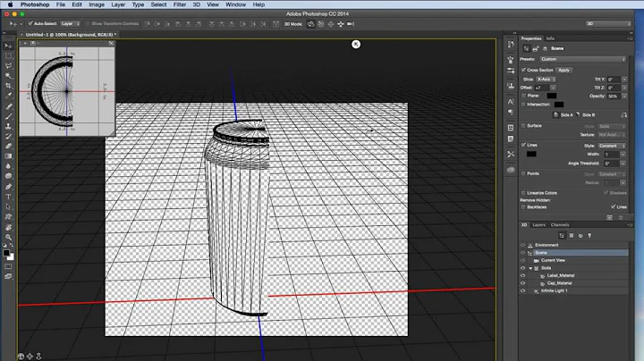Open the workspace switcher dropdown labeled 3D
The height and width of the screenshot is (361, 644).
[x=608, y=24]
